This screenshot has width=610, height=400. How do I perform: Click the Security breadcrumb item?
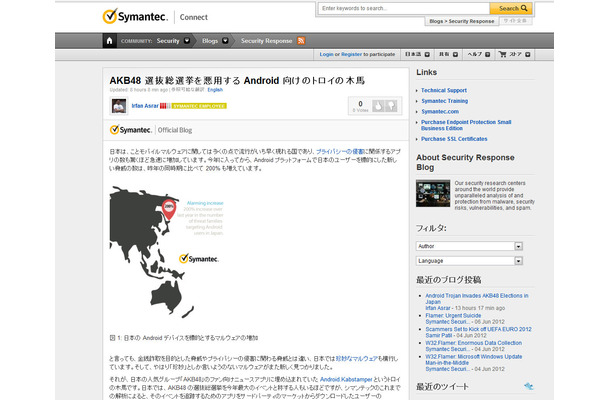tap(168, 41)
